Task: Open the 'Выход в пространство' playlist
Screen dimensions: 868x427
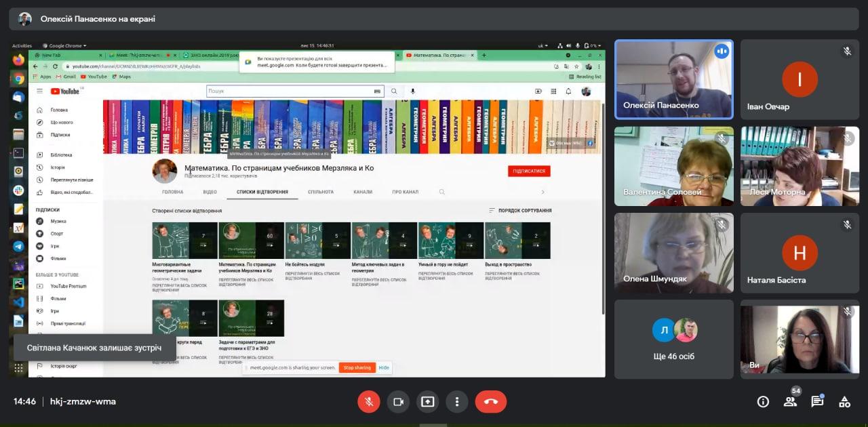Action: click(517, 240)
